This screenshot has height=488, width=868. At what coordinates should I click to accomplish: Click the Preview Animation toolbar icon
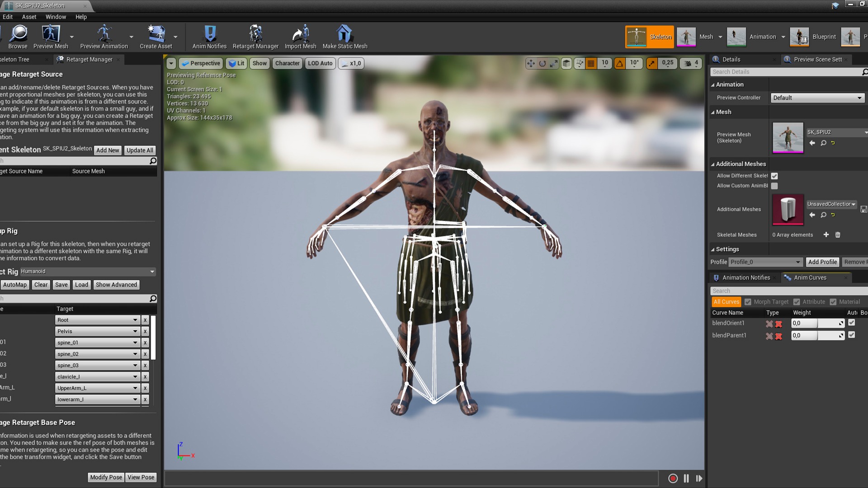click(104, 37)
